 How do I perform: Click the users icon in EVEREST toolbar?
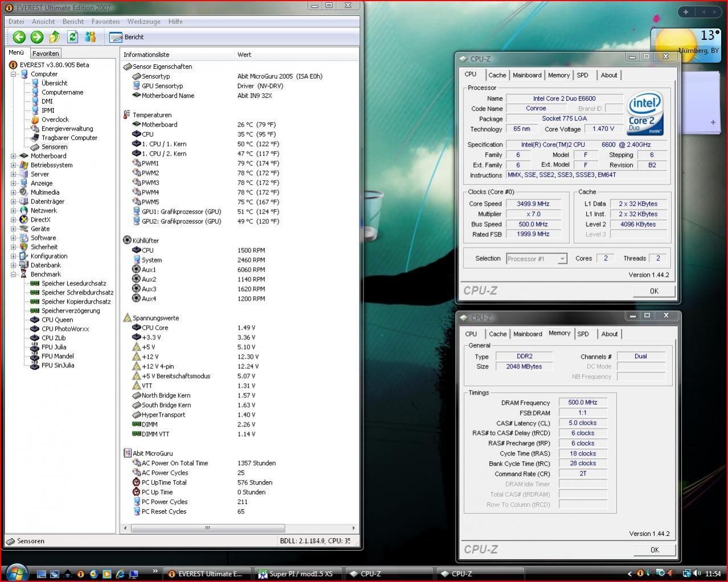(x=90, y=37)
